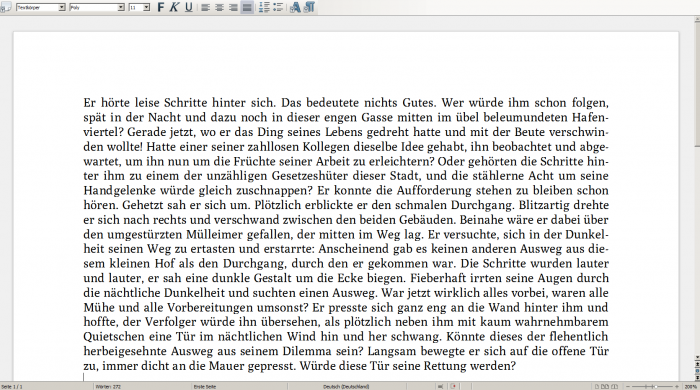Viewport: 700px width, 390px height.
Task: Toggle italic formatting (K)
Action: [x=175, y=7]
